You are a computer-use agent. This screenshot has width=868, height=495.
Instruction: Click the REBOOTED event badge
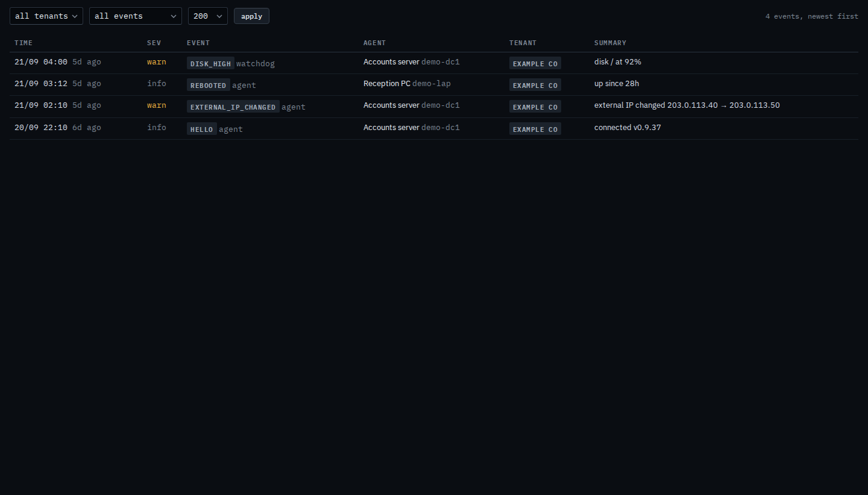tap(209, 85)
